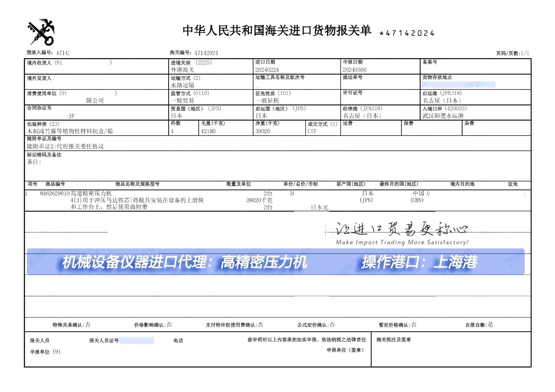
Task: Click the slogan Make Import Trading More Satisfactory
Action: [x=402, y=242]
